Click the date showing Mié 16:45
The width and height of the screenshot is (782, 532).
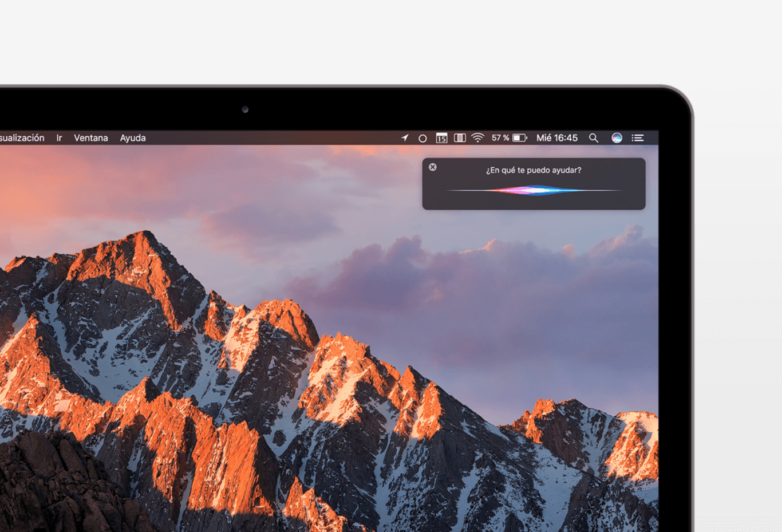tap(557, 137)
